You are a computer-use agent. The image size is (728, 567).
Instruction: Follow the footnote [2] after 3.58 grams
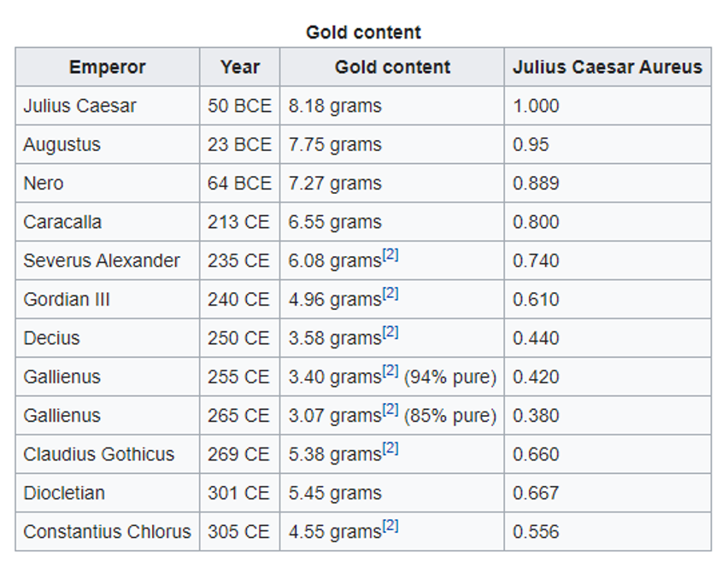coord(390,333)
